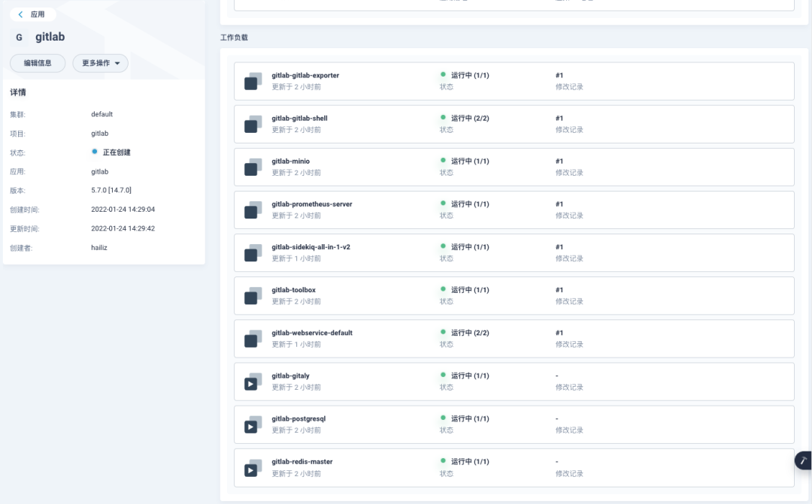Screen dimensions: 812x504
Task: Click the green status dot of gitlab-toolbox
Action: coord(443,289)
